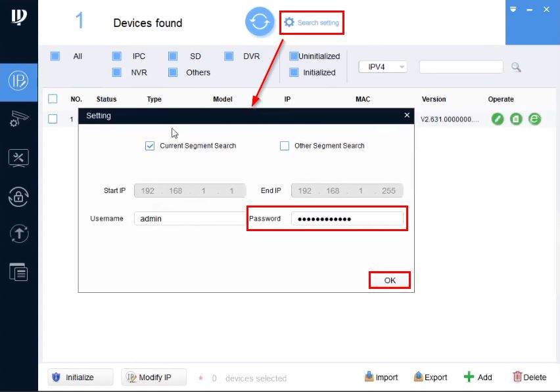560x392 pixels.
Task: Open password reset lock sidebar icon
Action: pos(18,196)
